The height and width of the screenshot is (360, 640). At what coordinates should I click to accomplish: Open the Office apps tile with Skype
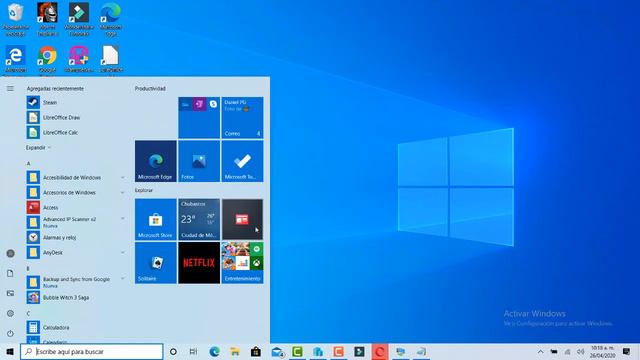click(199, 118)
